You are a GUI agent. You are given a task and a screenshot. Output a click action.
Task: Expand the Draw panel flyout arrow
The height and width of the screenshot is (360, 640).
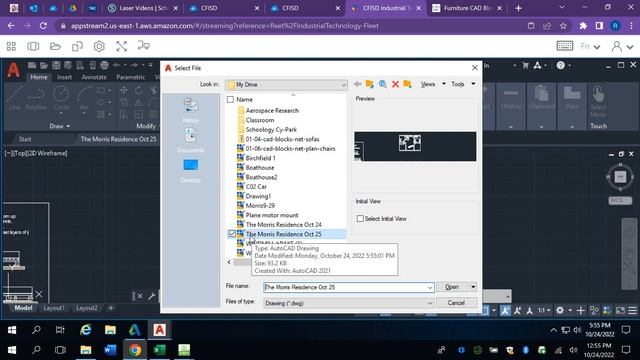[68, 126]
